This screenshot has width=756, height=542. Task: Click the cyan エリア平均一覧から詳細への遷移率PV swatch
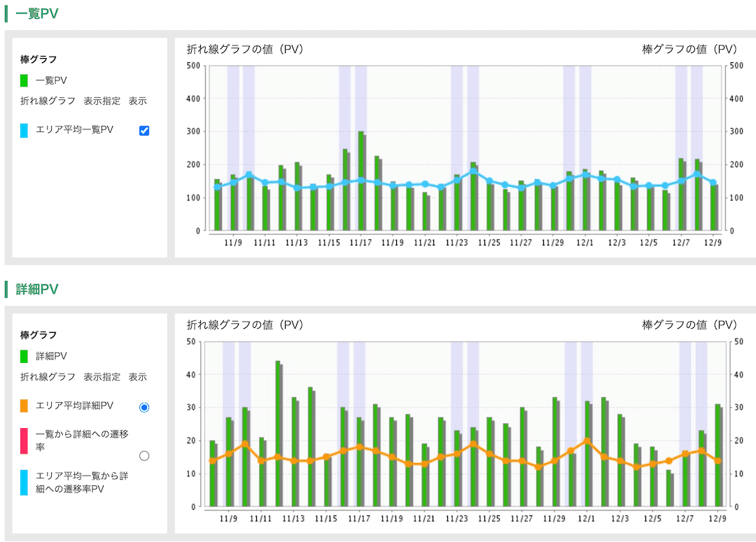[x=24, y=482]
